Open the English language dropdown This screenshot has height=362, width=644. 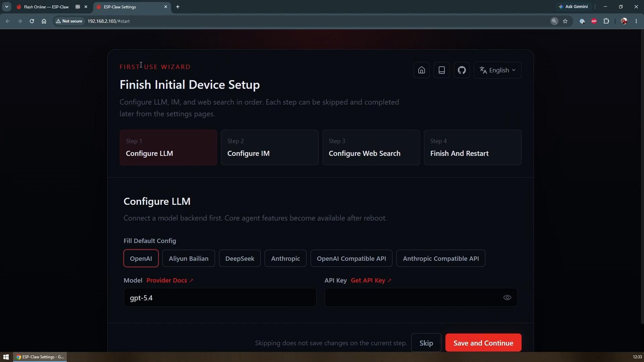point(497,70)
